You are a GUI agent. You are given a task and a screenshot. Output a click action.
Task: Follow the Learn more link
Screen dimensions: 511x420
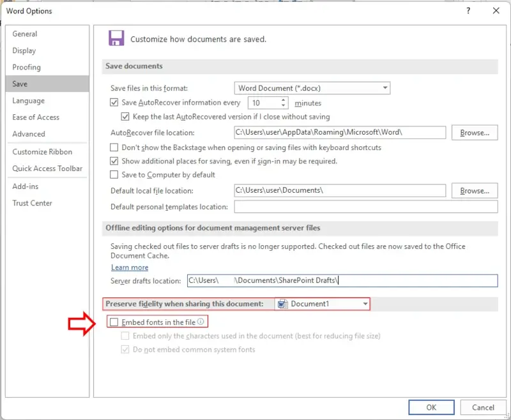pos(130,267)
